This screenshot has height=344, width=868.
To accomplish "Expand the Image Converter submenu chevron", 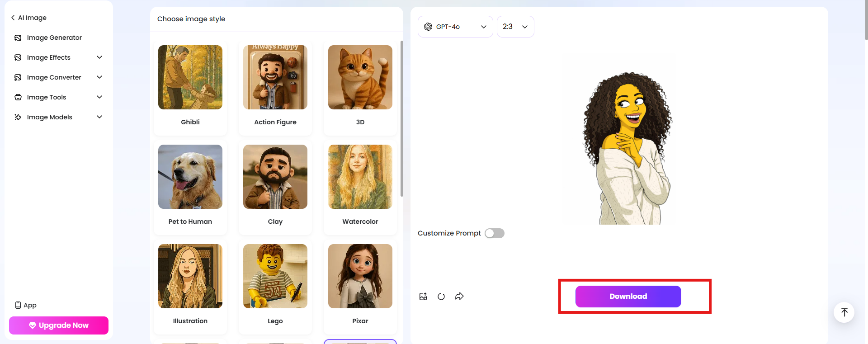I will [99, 77].
